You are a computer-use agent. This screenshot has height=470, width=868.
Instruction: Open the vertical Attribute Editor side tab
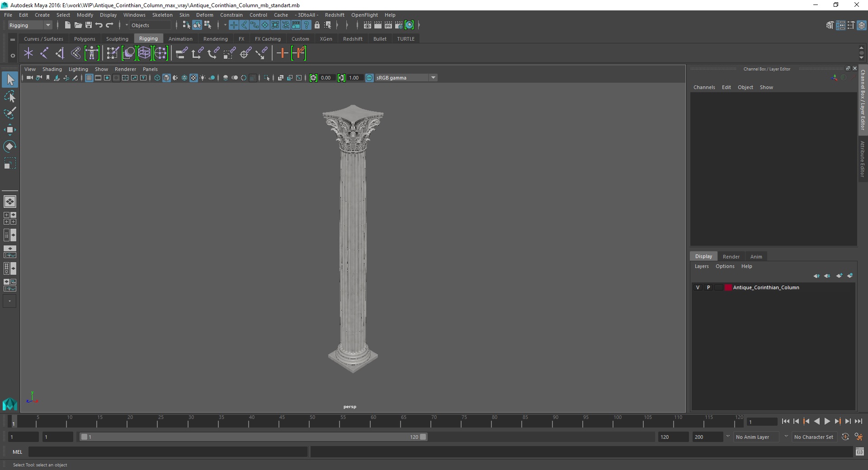(x=863, y=159)
